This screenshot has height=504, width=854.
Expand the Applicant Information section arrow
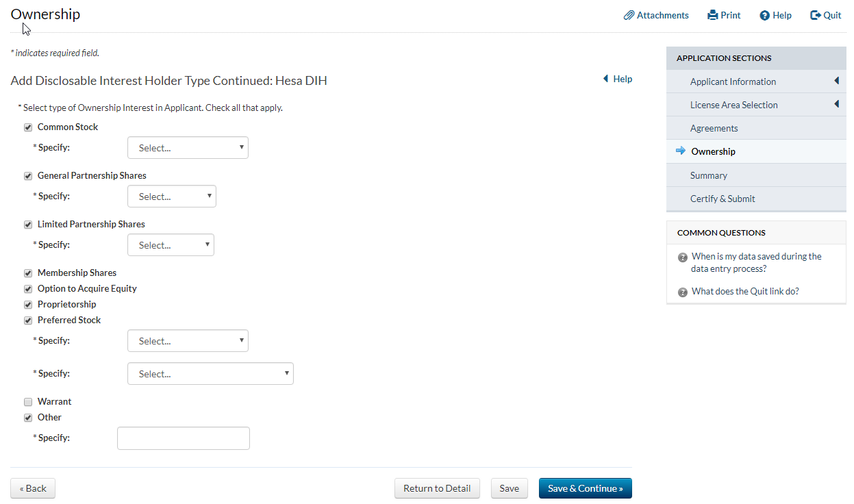click(x=837, y=81)
